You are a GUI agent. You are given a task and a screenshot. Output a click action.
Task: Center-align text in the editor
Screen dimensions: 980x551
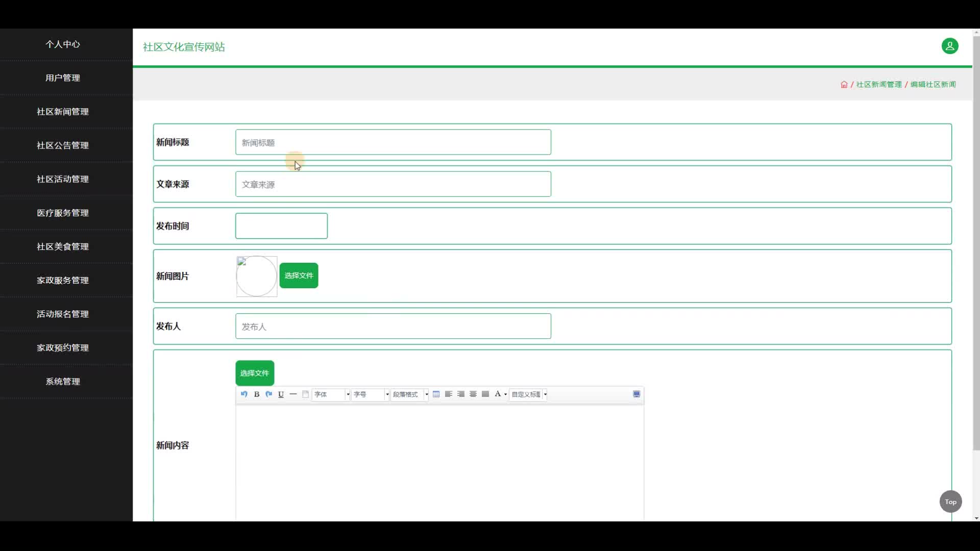click(x=473, y=394)
